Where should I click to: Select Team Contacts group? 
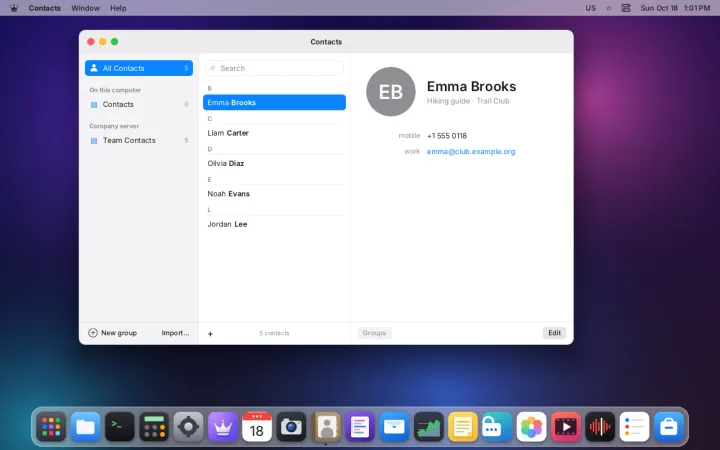[x=139, y=140]
